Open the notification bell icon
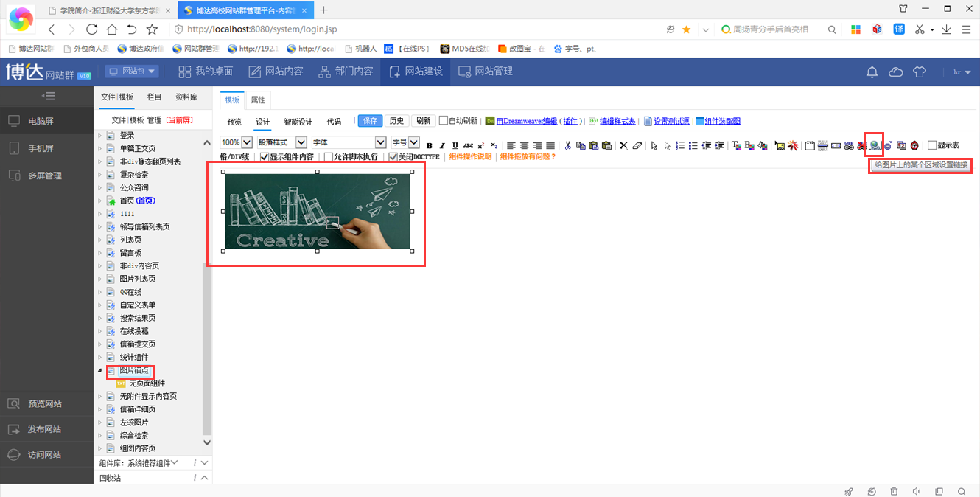This screenshot has height=497, width=980. coord(872,72)
